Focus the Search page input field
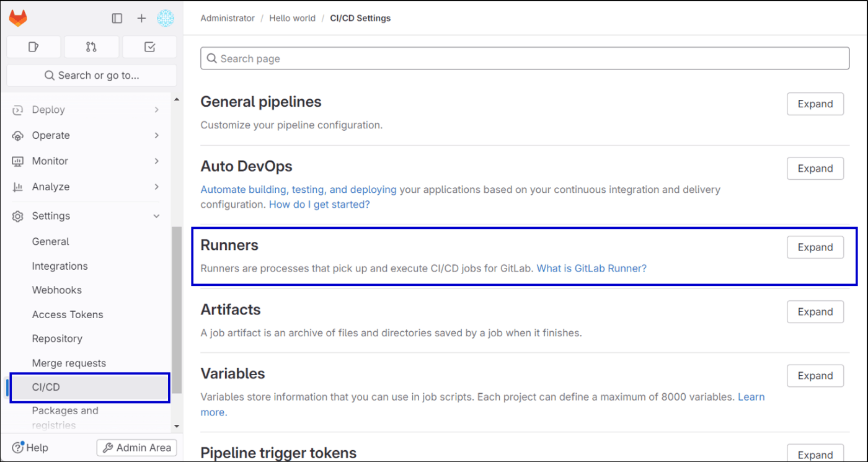The width and height of the screenshot is (868, 462). (525, 58)
